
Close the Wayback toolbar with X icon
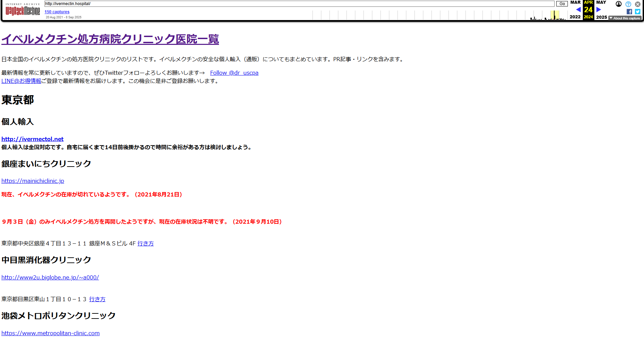[638, 4]
